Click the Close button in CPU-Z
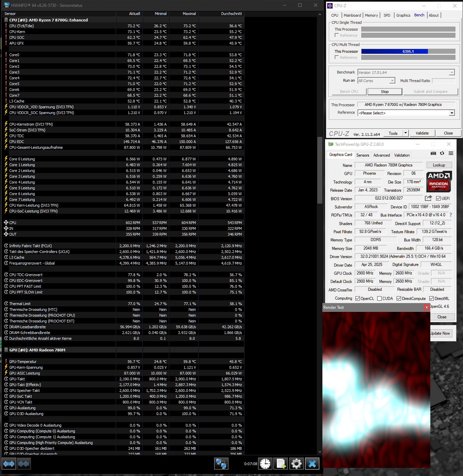Image resolution: width=463 pixels, height=476 pixels. point(448,133)
